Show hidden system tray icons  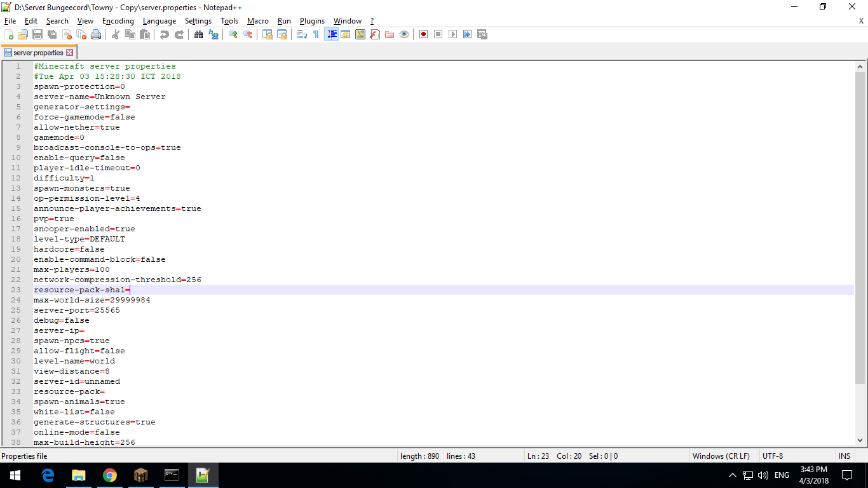[x=732, y=475]
